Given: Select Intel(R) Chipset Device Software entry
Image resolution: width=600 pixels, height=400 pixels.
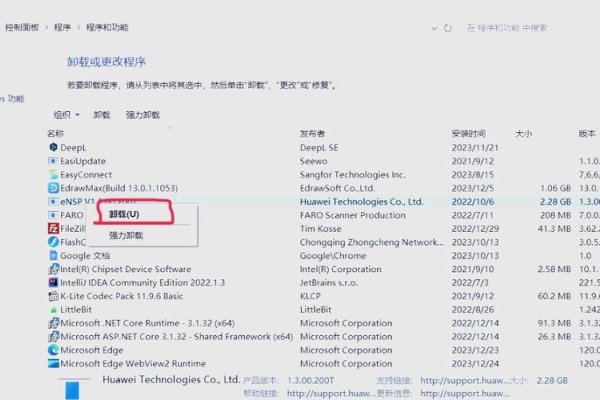Looking at the screenshot, I should (126, 269).
